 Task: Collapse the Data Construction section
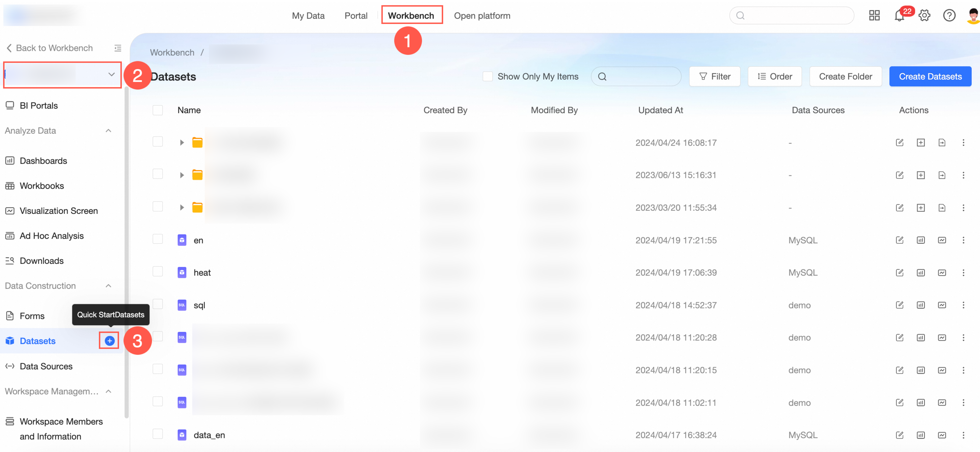tap(108, 286)
